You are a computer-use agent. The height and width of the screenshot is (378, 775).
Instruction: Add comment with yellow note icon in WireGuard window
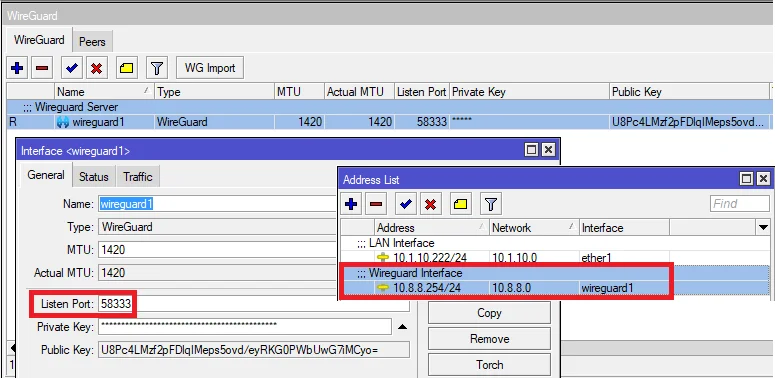(127, 68)
